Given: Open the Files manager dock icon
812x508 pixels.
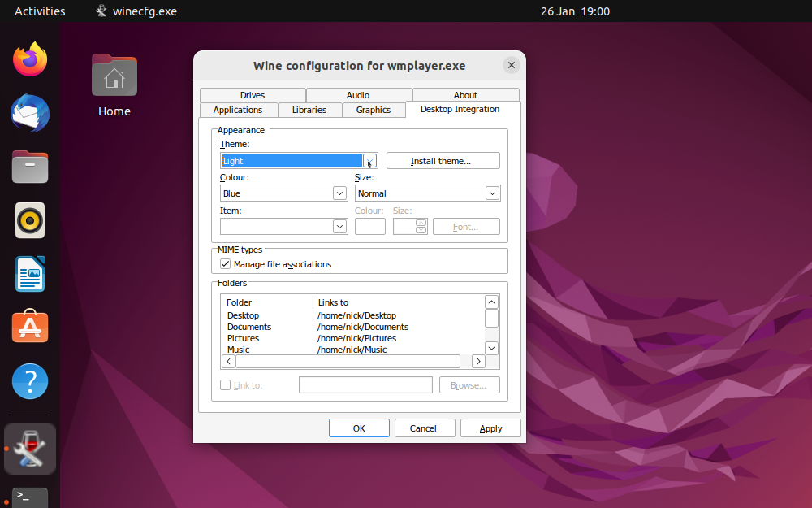Looking at the screenshot, I should coord(30,167).
